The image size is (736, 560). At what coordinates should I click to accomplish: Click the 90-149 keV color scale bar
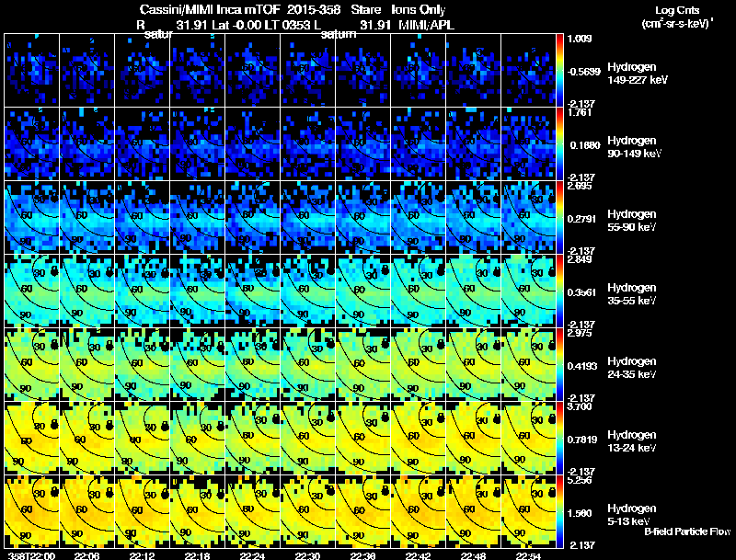559,144
